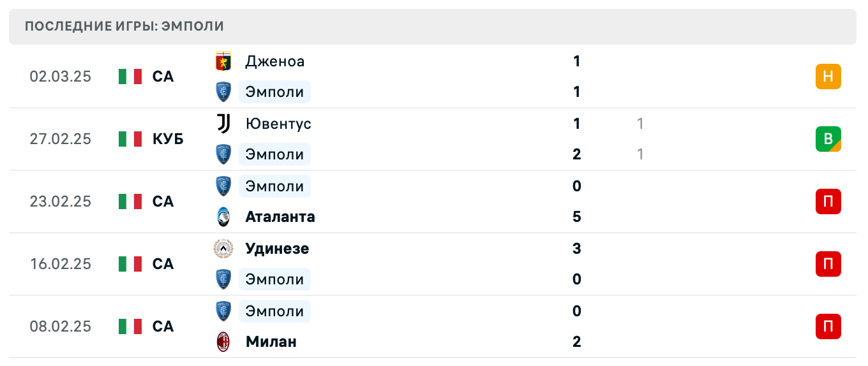Click the red loss badge for Milan match
Viewport: 868px width, 366px height.
click(x=828, y=326)
